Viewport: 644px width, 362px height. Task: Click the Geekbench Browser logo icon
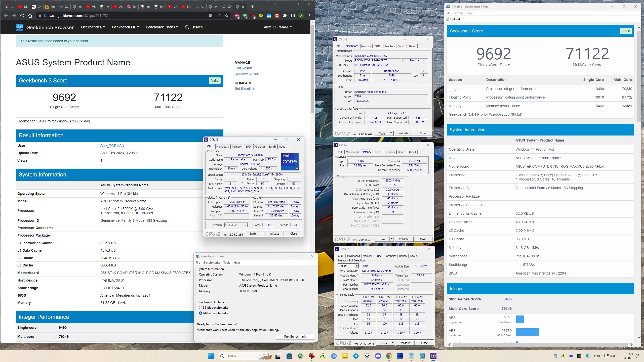(20, 27)
